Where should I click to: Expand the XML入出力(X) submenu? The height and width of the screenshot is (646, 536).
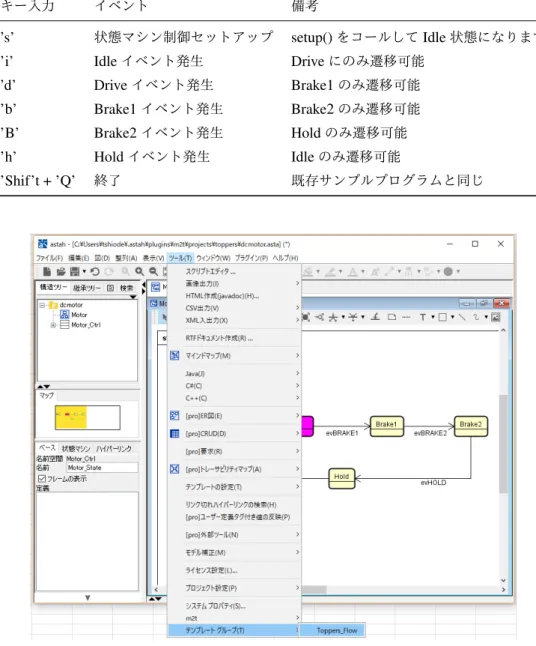click(234, 321)
